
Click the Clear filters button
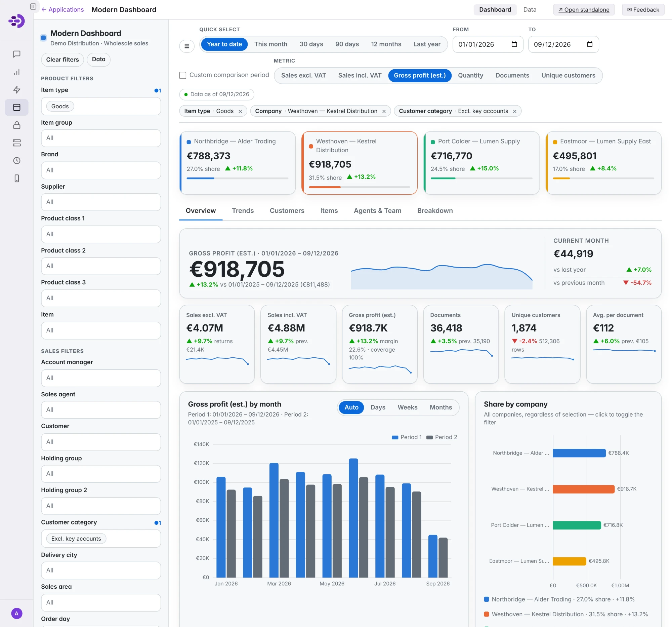[62, 60]
